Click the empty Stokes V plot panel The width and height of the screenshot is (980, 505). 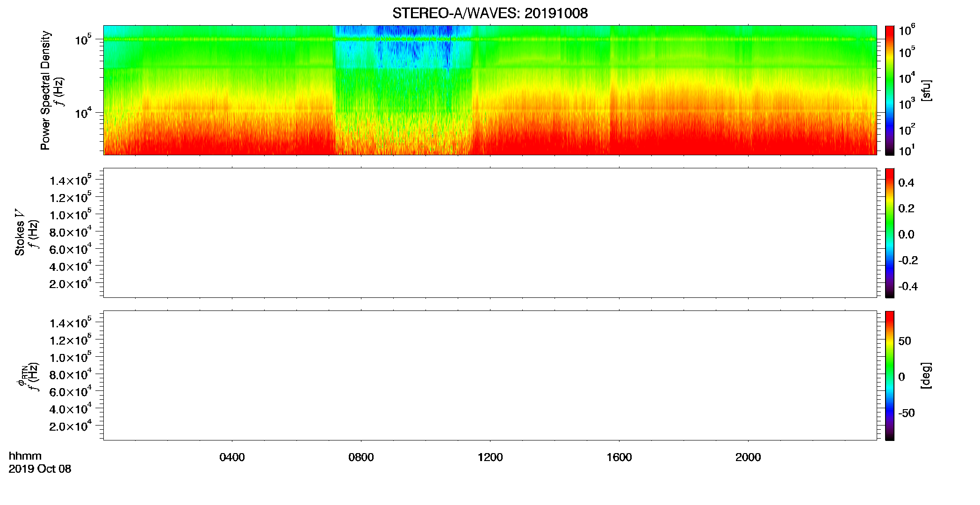(x=490, y=233)
